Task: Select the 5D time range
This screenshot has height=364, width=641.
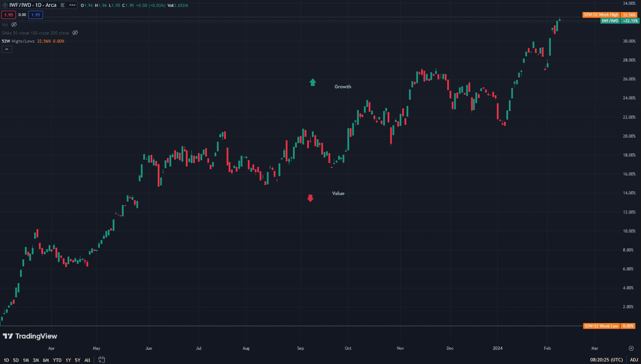Action: [x=16, y=360]
